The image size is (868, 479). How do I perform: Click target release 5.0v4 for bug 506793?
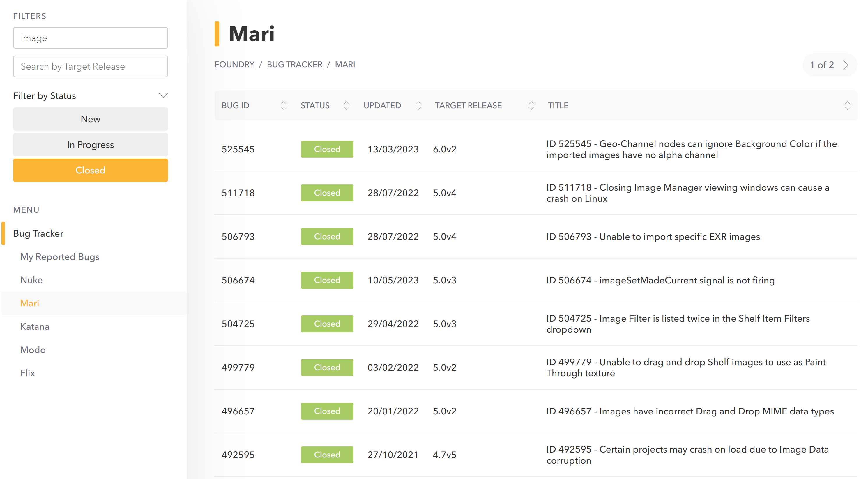(x=444, y=237)
